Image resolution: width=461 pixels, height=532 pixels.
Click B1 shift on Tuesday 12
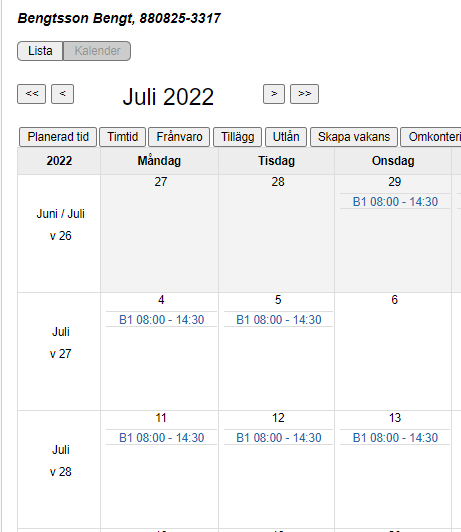pos(278,438)
